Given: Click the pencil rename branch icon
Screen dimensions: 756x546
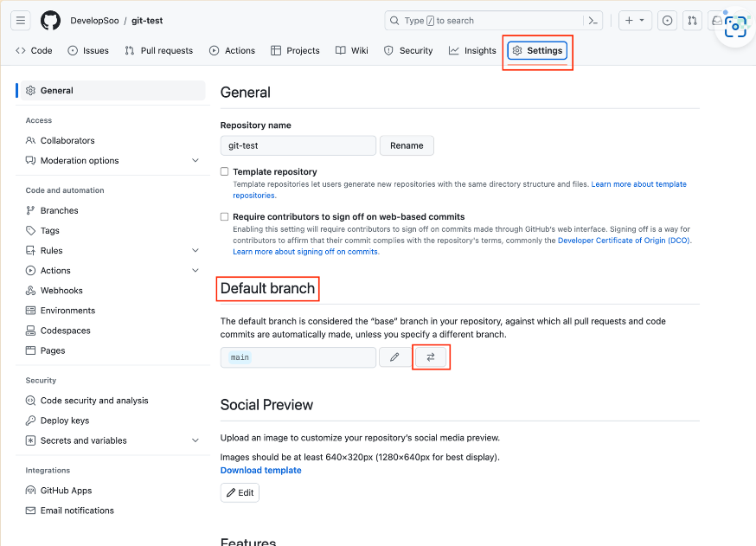Looking at the screenshot, I should pos(394,357).
